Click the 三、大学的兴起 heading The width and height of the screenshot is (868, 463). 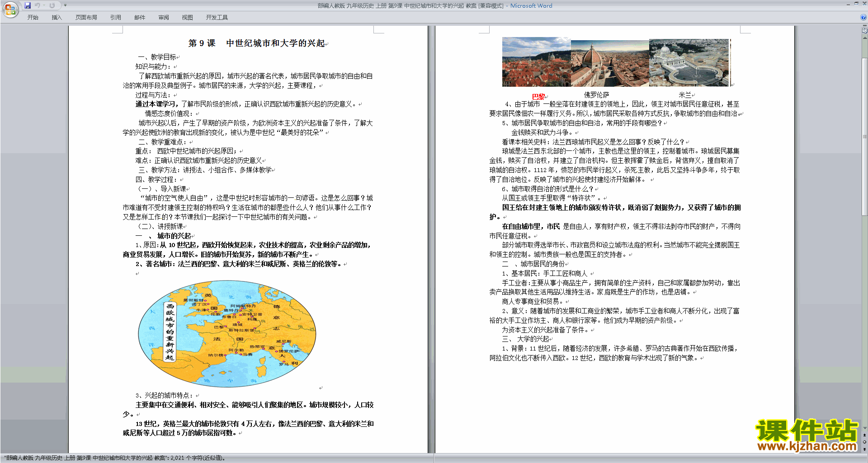[525, 339]
